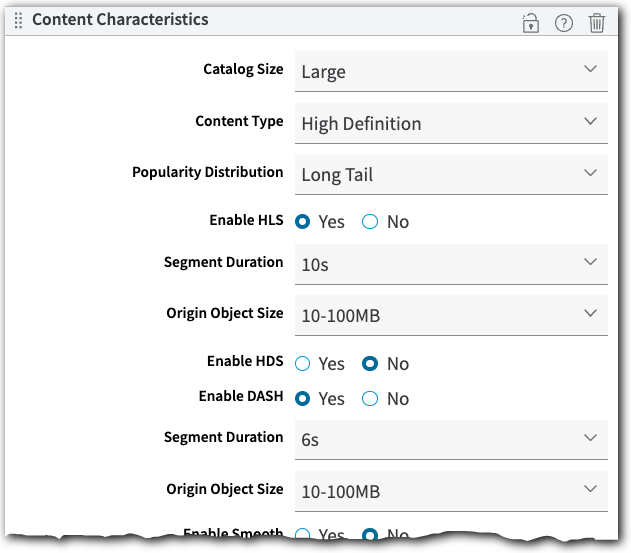The height and width of the screenshot is (553, 631).
Task: Expand the Popularity Distribution dropdown
Action: click(450, 174)
